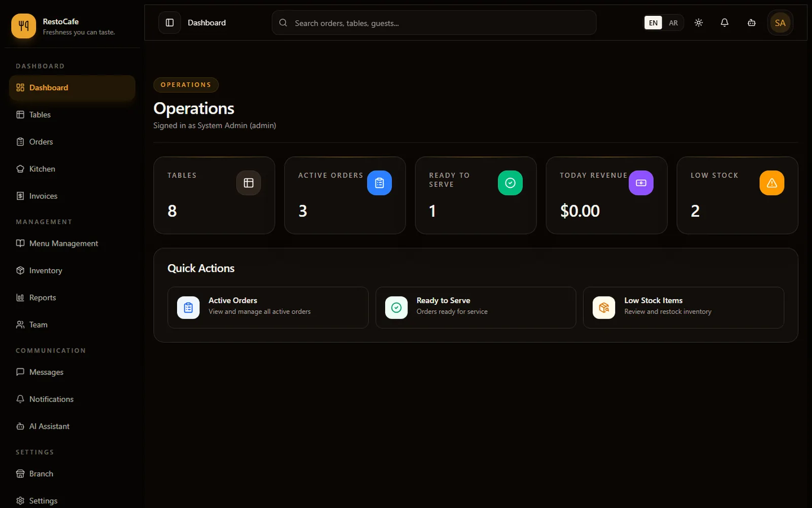Screen dimensions: 812x508
Task: Click the orange Low Stock warning icon
Action: (772, 183)
